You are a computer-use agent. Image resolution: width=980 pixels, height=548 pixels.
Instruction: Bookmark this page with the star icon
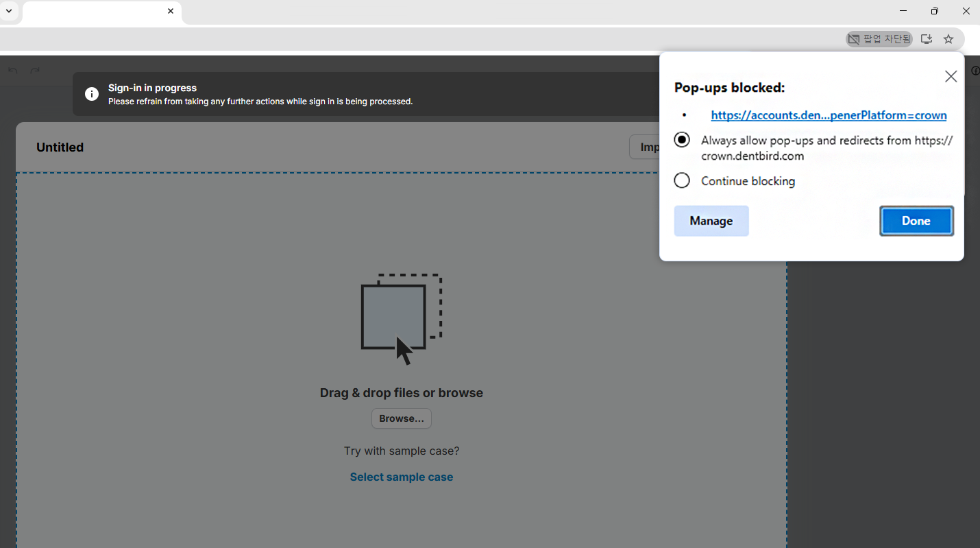tap(948, 39)
